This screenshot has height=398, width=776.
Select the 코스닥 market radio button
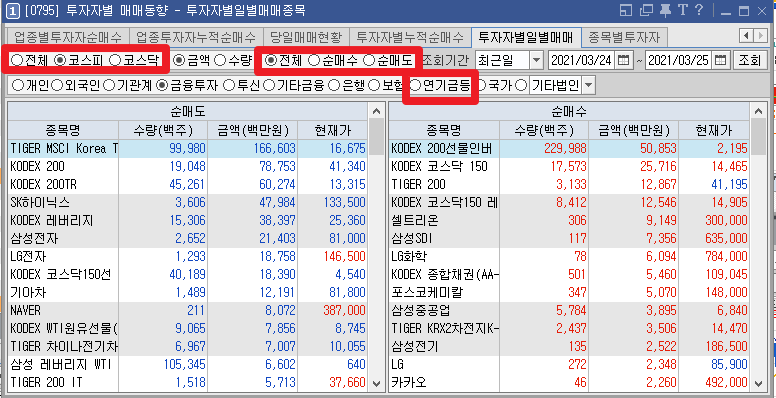click(115, 60)
